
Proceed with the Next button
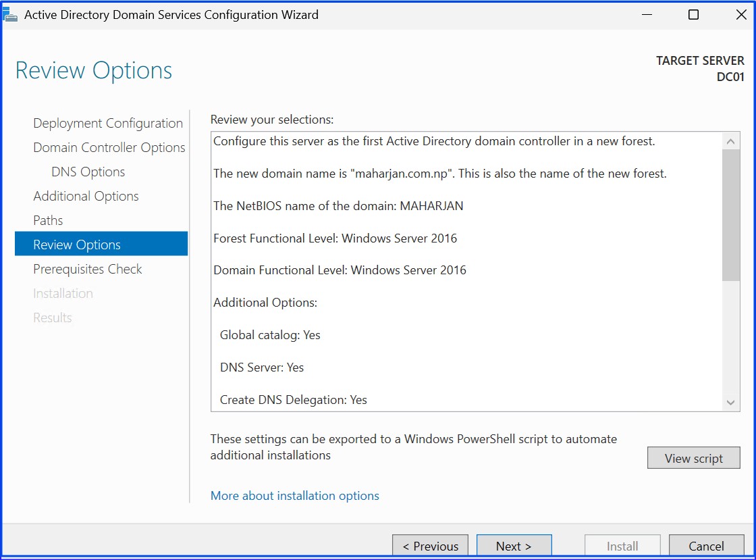pos(514,546)
